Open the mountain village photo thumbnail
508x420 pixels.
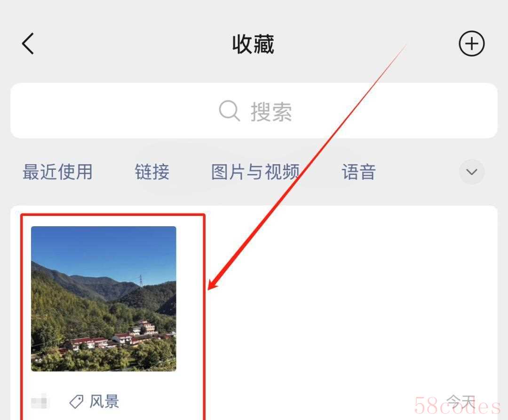click(103, 299)
